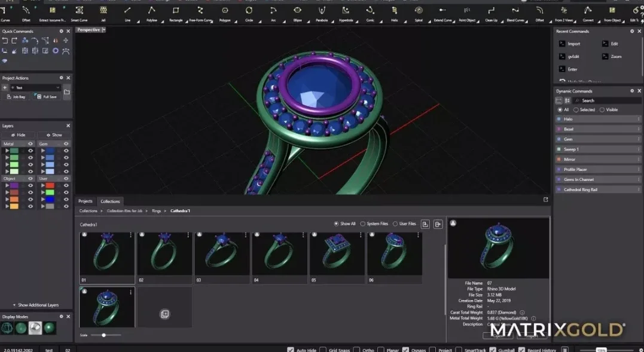The width and height of the screenshot is (644, 352).
Task: Expand Show Additional Layers
Action: [36, 305]
